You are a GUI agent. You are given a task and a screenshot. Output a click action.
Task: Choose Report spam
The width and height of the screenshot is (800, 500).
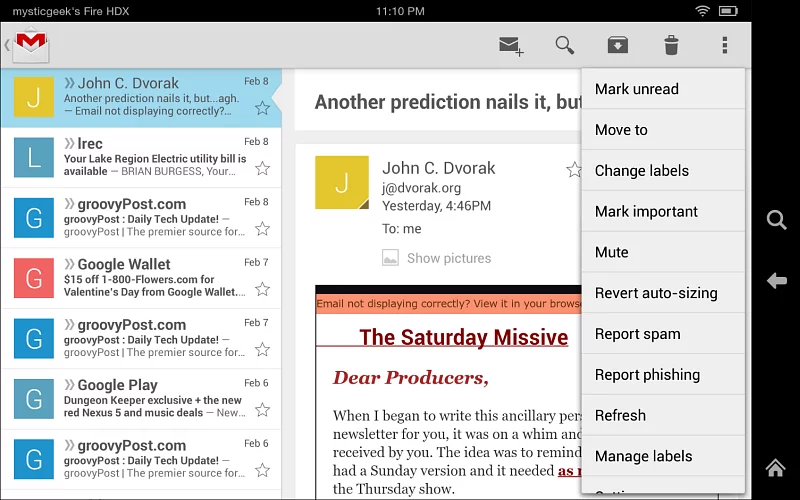tap(663, 334)
